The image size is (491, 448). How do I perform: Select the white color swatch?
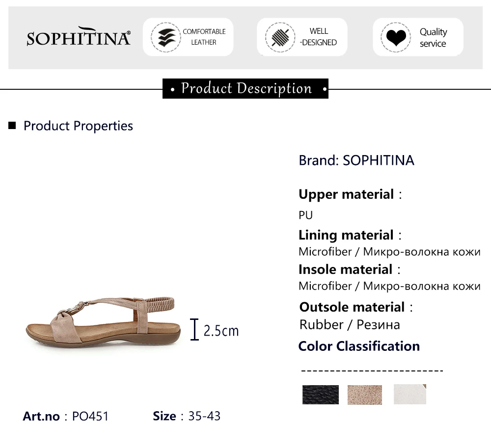point(409,395)
